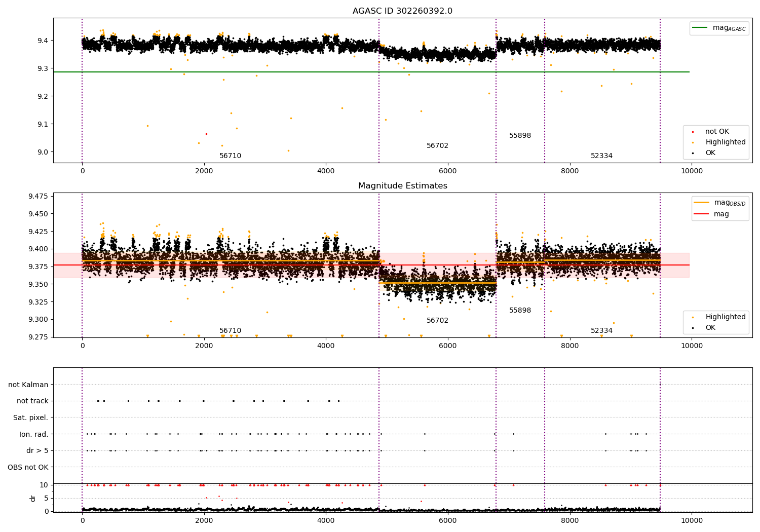Click the 9.375 y-axis tick label

tap(38, 267)
